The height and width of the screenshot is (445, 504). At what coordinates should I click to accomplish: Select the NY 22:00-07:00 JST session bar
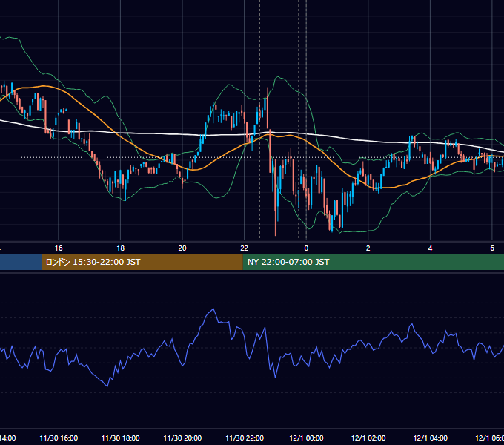[373, 262]
